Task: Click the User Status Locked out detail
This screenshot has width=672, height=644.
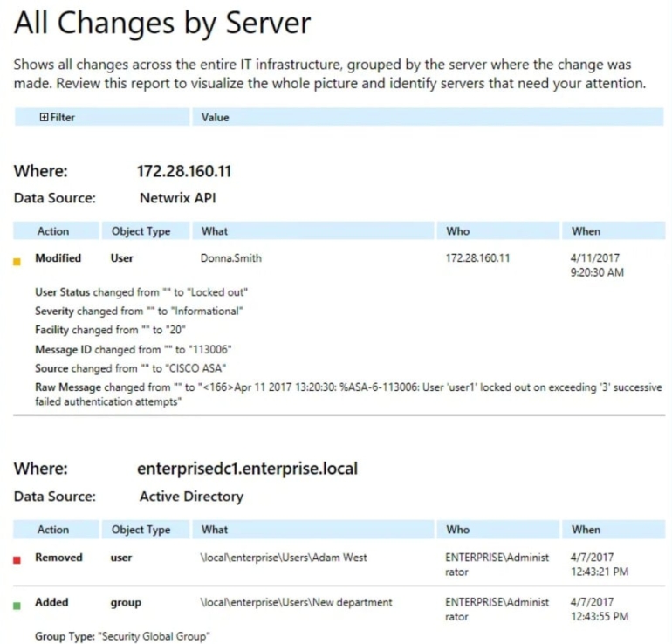Action: (141, 292)
